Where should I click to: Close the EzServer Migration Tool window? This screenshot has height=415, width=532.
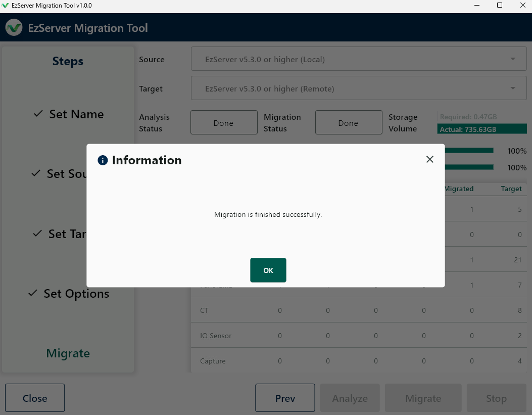click(x=522, y=6)
